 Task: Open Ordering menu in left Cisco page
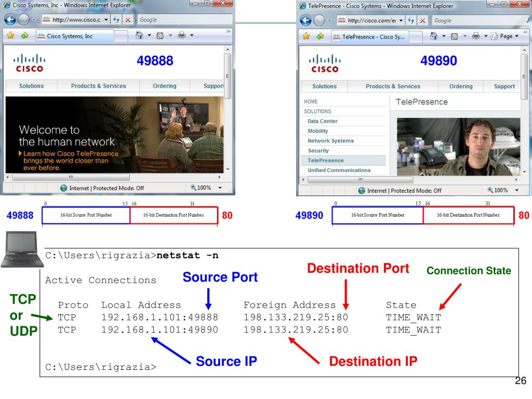165,86
